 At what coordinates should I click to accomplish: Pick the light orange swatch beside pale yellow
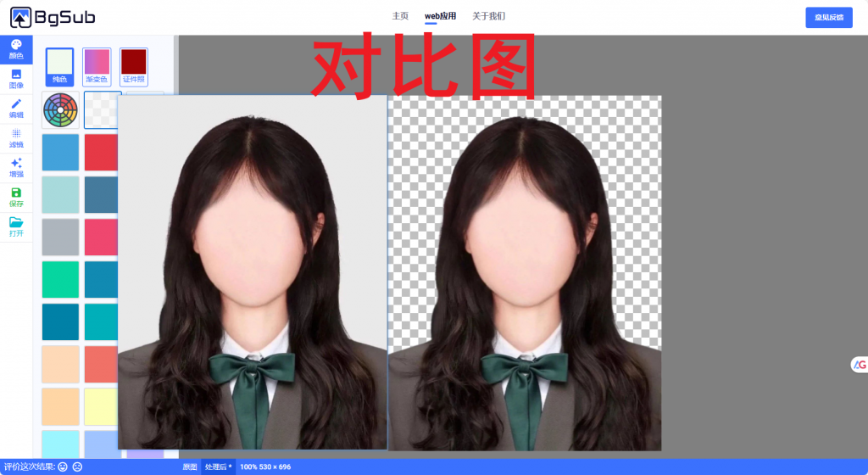(60, 406)
